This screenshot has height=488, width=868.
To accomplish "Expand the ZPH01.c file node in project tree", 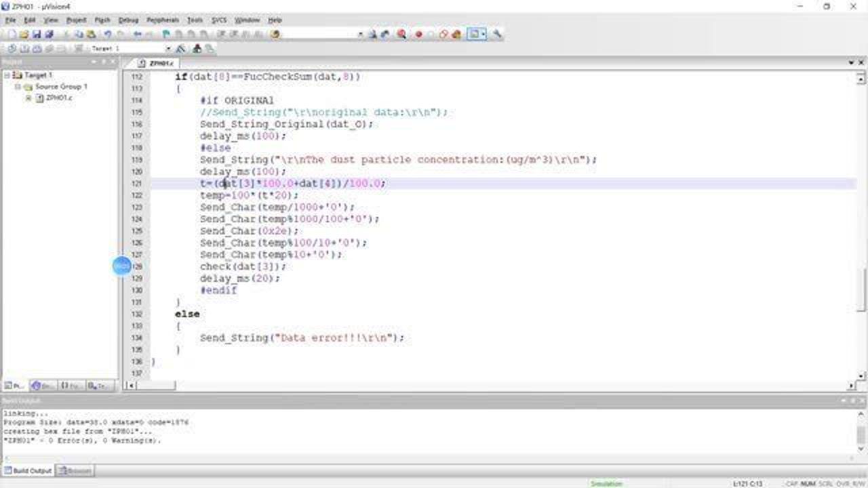I will click(x=28, y=98).
